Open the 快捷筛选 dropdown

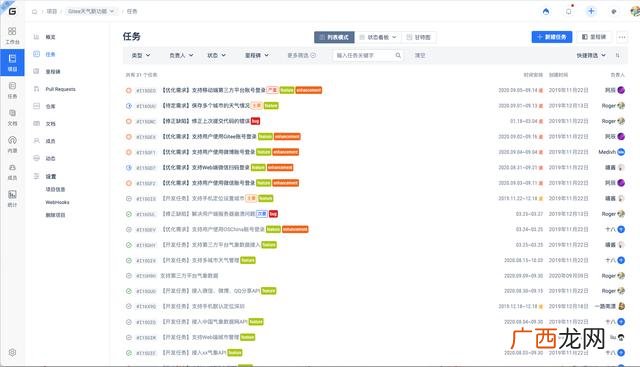(x=591, y=55)
